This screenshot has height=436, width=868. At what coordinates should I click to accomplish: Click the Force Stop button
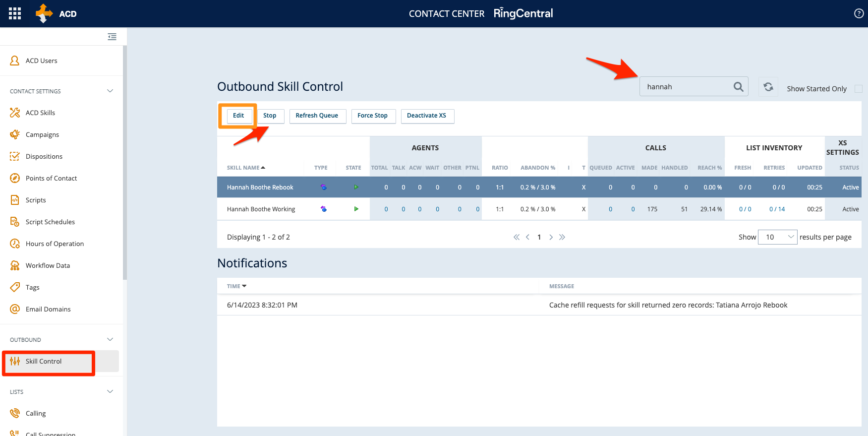[373, 116]
